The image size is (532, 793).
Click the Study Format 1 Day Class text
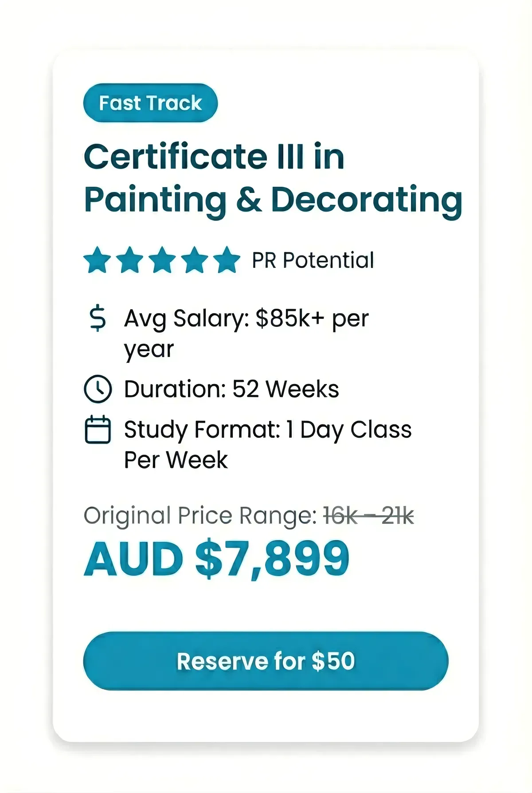tap(268, 429)
